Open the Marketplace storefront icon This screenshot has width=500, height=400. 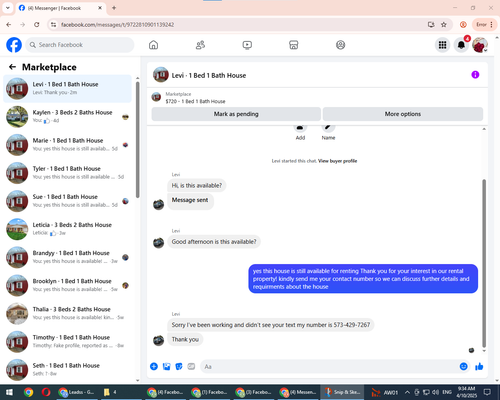[294, 45]
